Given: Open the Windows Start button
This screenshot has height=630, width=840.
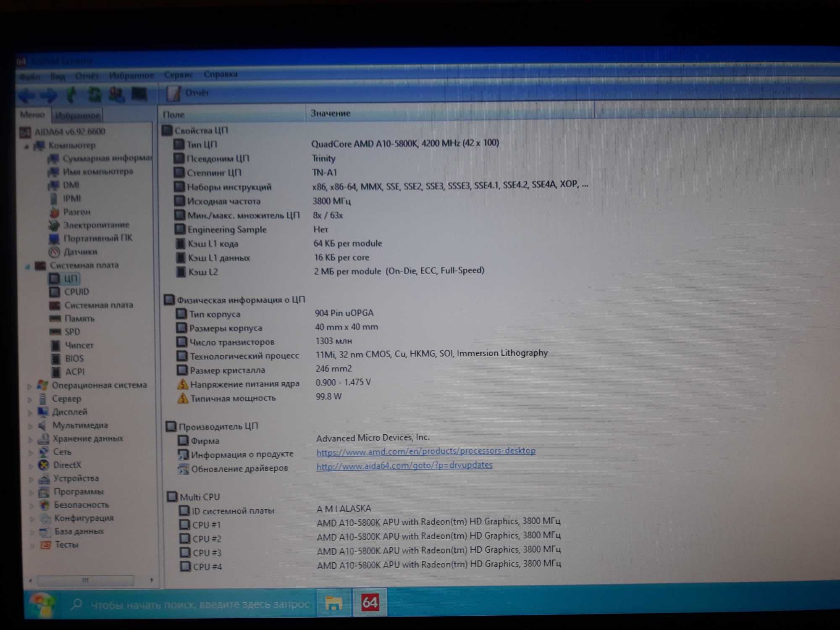Looking at the screenshot, I should 42,605.
